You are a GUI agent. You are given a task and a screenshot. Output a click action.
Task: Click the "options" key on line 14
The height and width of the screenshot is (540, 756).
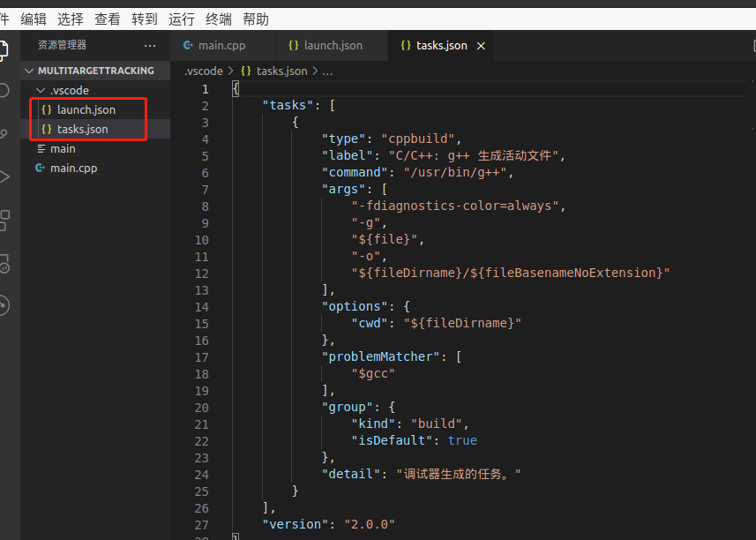coord(355,307)
